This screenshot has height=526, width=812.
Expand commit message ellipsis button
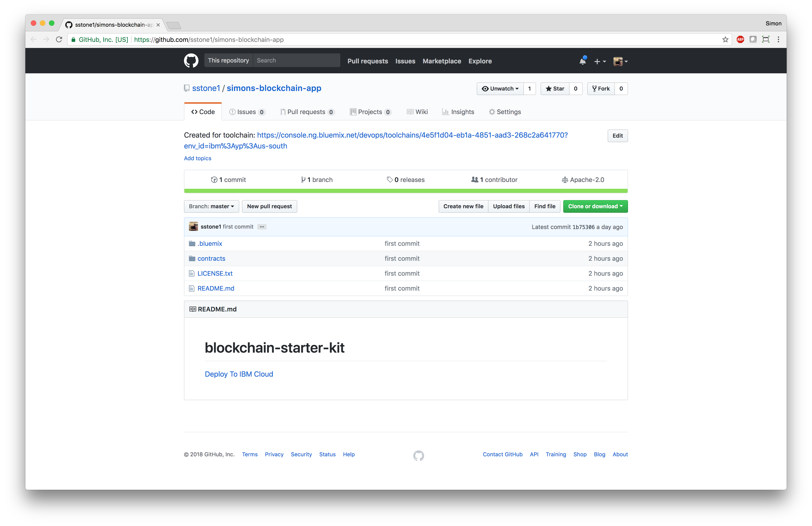(262, 227)
